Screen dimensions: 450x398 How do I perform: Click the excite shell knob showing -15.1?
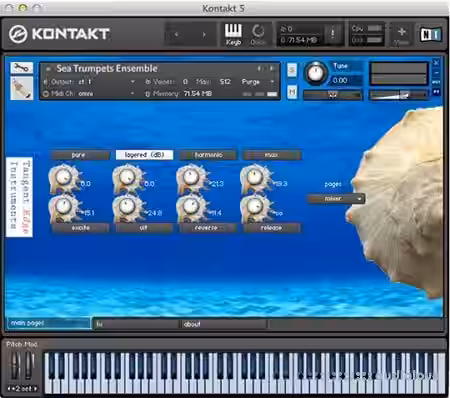63,207
